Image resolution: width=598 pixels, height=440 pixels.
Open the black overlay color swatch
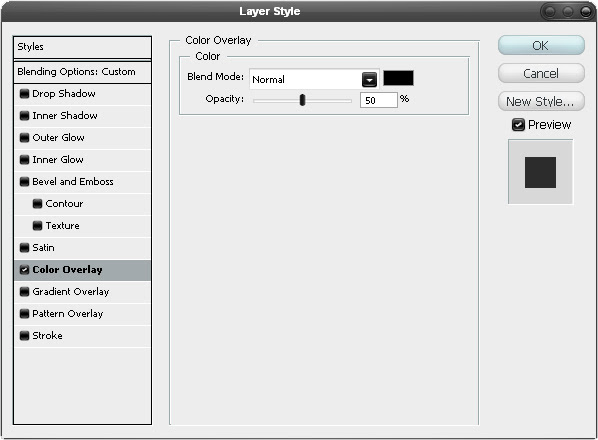pyautogui.click(x=398, y=78)
